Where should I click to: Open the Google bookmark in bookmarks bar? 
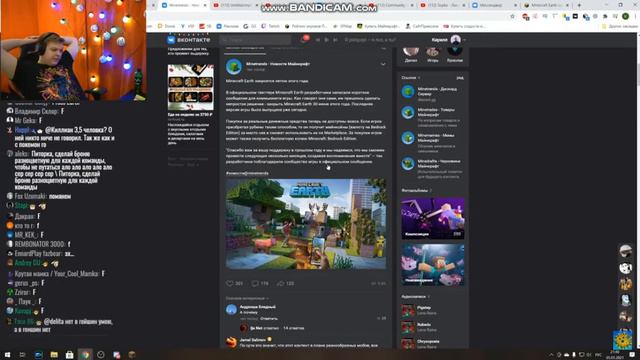250,26
